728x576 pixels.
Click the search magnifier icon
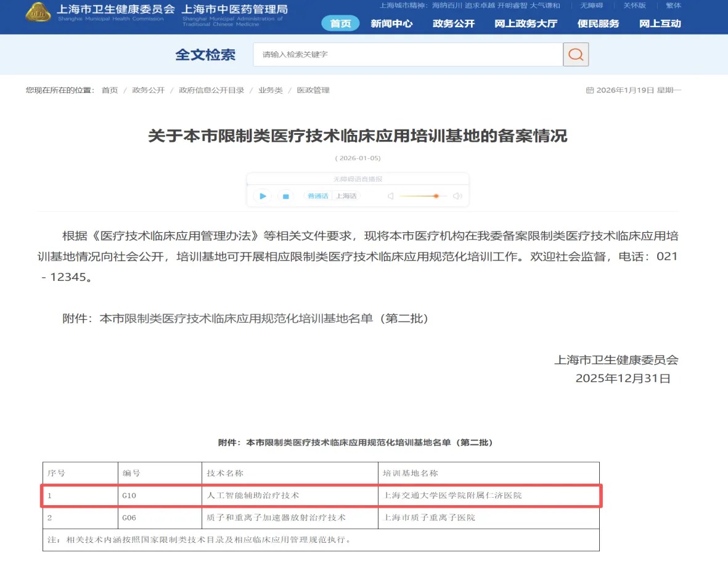(x=575, y=54)
